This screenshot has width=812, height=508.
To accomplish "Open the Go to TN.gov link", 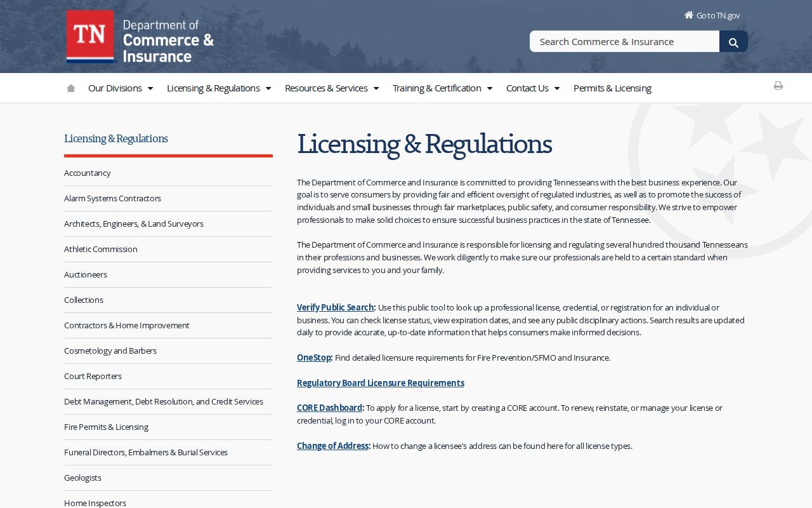I will pos(712,15).
